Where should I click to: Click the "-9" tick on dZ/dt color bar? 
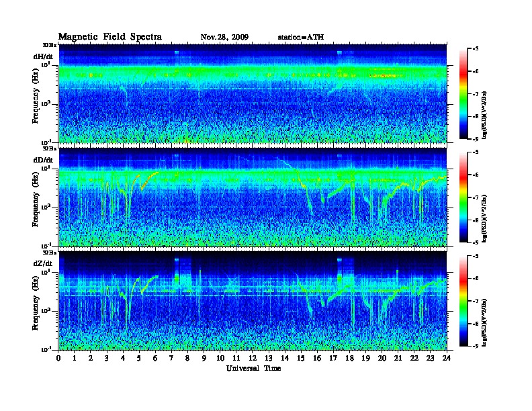pyautogui.click(x=476, y=346)
